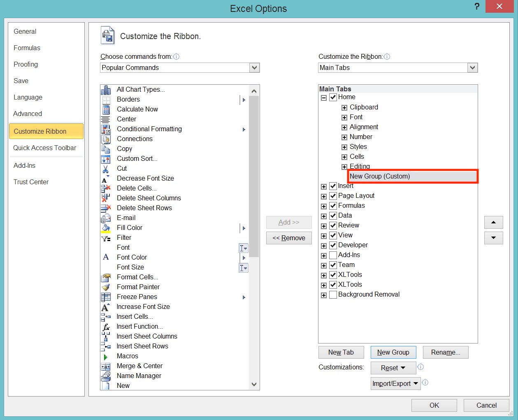Open the Proofing options category
518x420 pixels.
(26, 64)
